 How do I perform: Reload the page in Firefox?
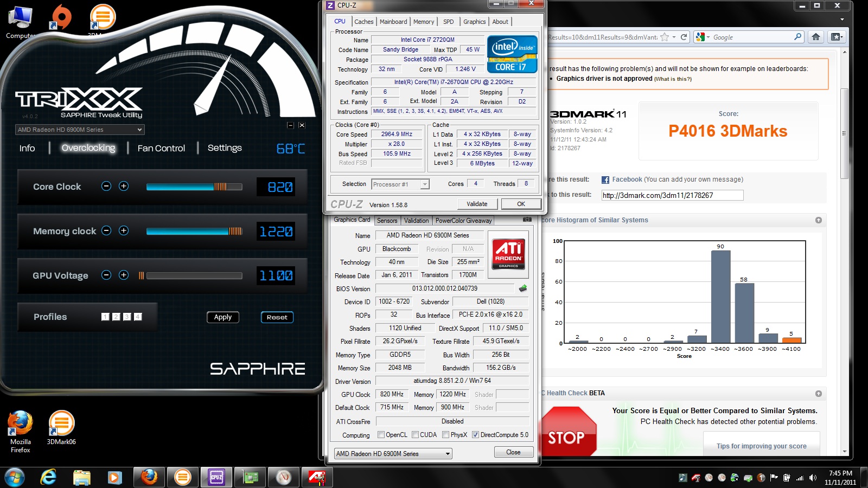pyautogui.click(x=684, y=37)
